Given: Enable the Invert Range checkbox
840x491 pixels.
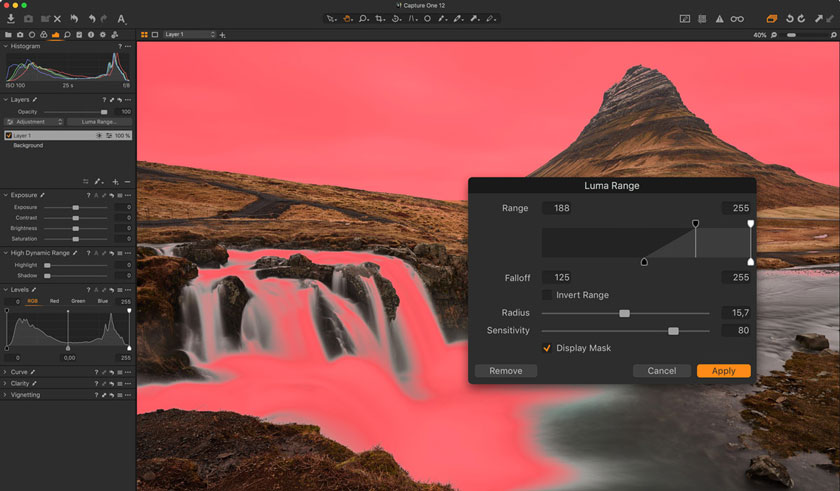Looking at the screenshot, I should pyautogui.click(x=547, y=295).
